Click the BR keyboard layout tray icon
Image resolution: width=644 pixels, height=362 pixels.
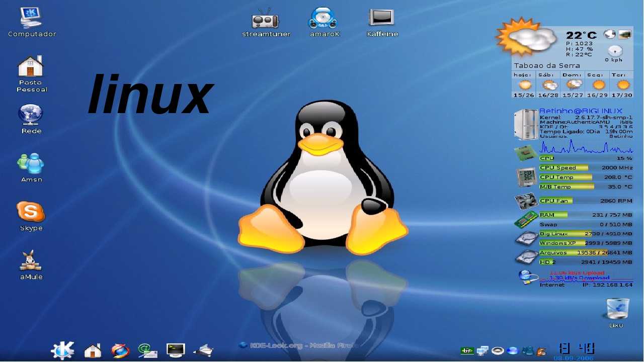467,350
